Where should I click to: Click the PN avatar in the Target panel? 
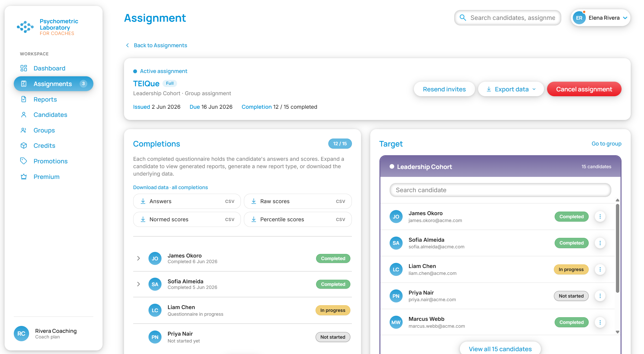396,296
